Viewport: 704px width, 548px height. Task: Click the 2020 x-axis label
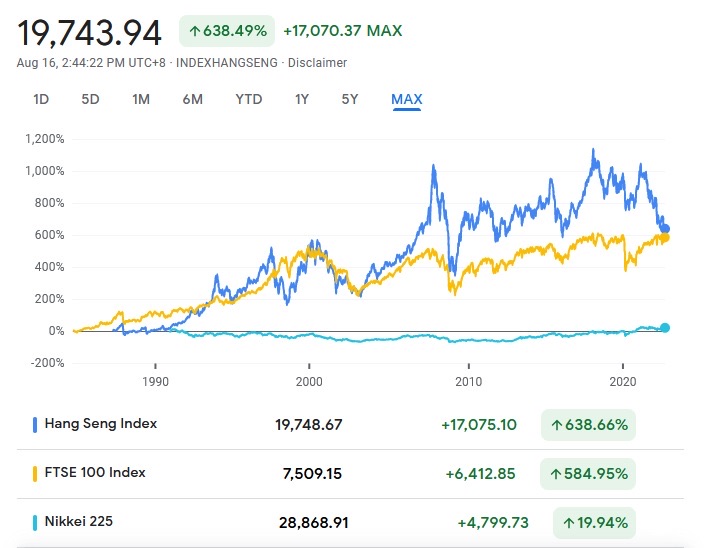pos(623,382)
